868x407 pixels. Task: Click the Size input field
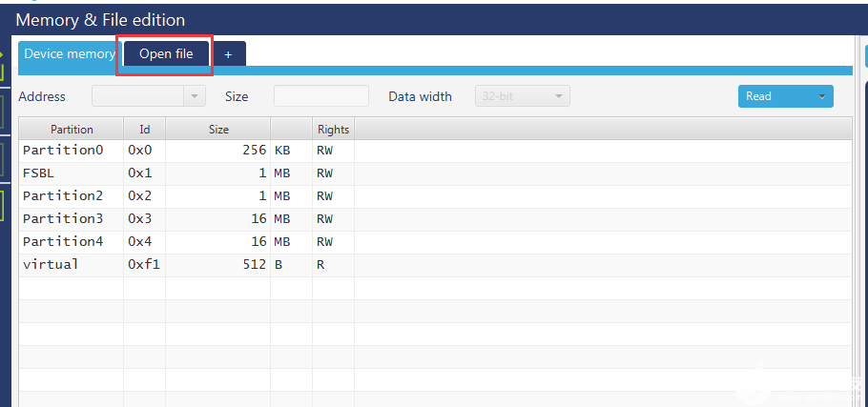(x=321, y=96)
